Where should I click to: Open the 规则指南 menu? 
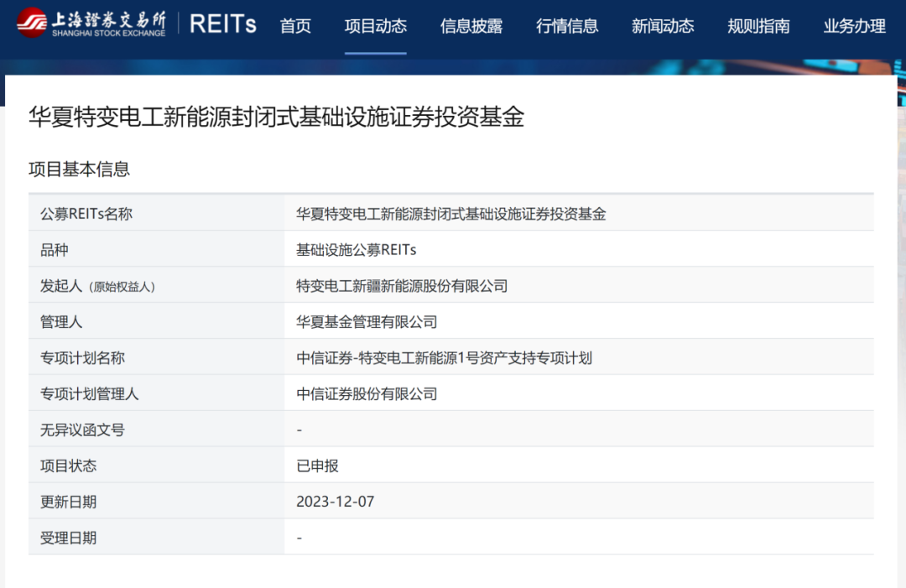[x=758, y=26]
